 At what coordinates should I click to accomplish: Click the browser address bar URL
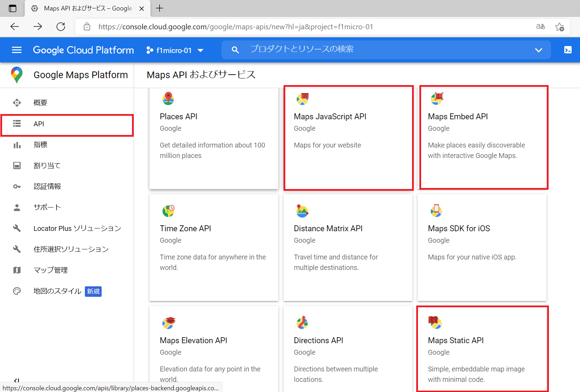click(x=236, y=27)
